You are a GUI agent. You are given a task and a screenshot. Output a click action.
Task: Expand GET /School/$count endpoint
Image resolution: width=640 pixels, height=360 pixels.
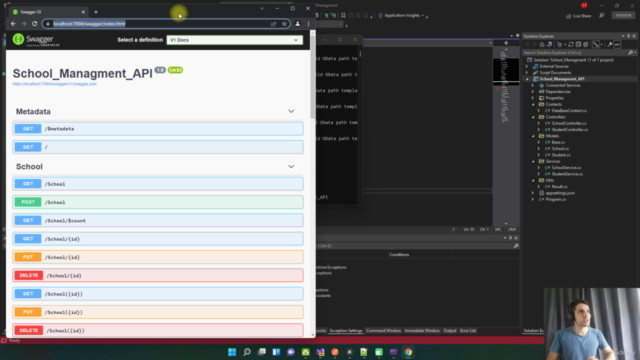(x=158, y=220)
